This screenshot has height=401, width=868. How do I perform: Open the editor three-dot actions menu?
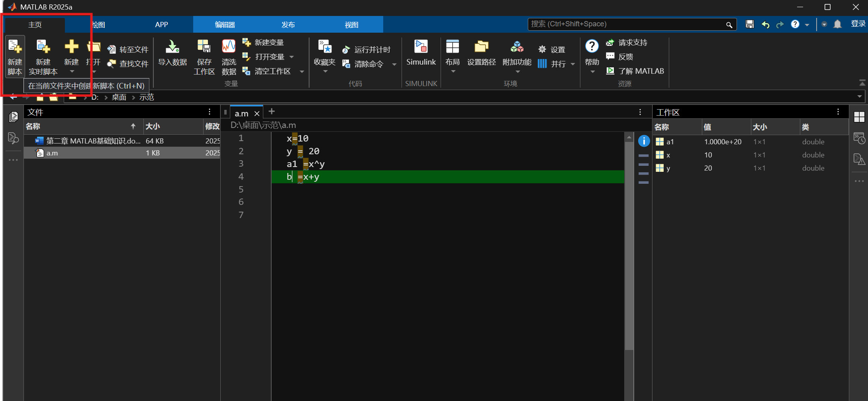(x=640, y=112)
